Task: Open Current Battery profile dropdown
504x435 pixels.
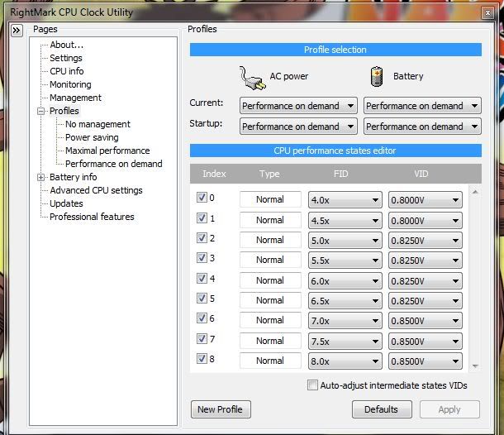Action: click(x=422, y=106)
